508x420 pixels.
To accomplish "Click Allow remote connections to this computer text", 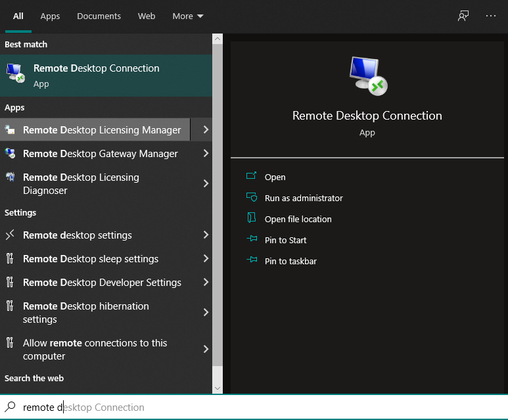I will point(95,350).
